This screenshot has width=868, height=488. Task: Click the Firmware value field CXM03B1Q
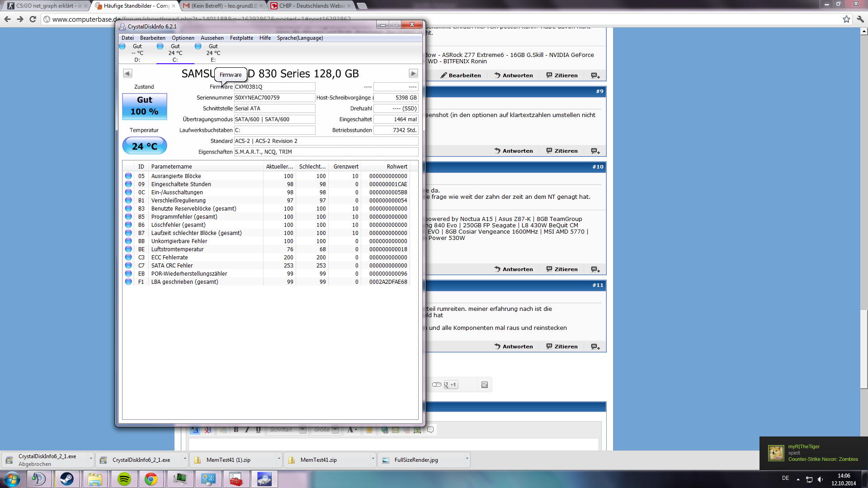(274, 87)
